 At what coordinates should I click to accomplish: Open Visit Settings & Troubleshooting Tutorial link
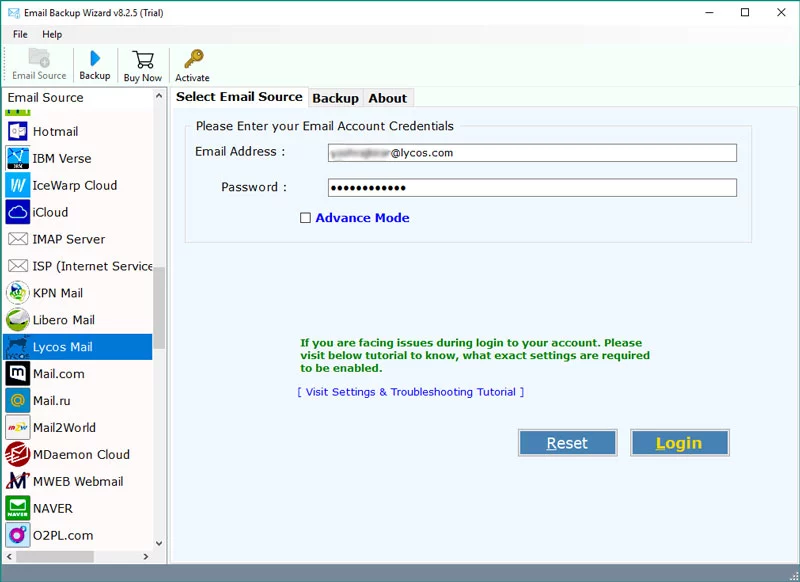(x=410, y=392)
